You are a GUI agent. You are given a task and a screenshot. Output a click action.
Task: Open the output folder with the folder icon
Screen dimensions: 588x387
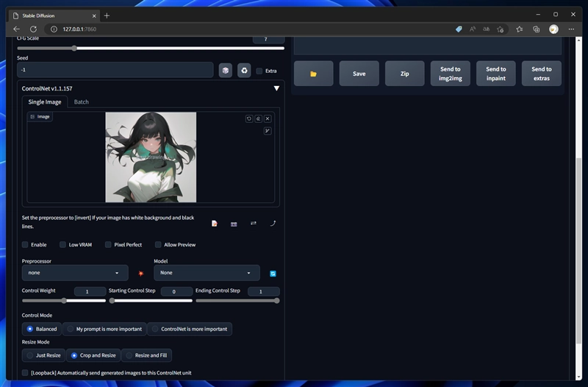click(313, 74)
